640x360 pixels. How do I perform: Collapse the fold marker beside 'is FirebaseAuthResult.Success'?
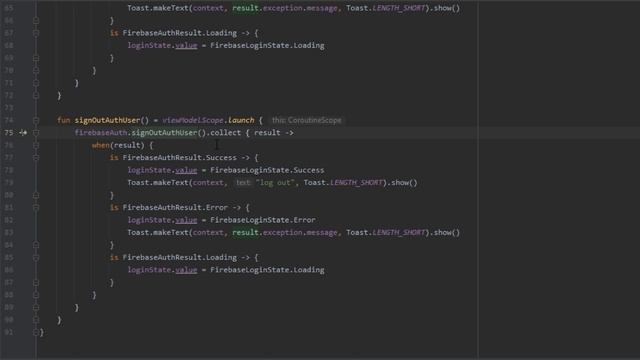tap(36, 158)
